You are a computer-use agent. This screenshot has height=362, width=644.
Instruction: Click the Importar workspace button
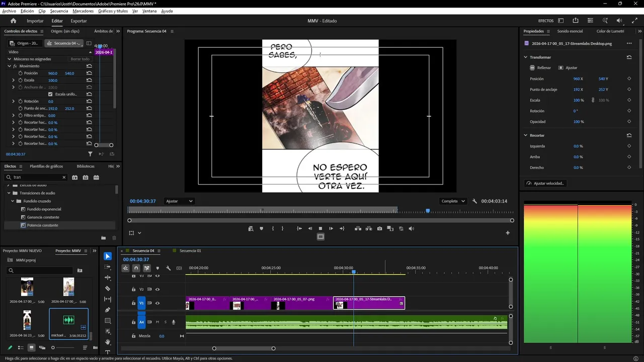point(35,21)
